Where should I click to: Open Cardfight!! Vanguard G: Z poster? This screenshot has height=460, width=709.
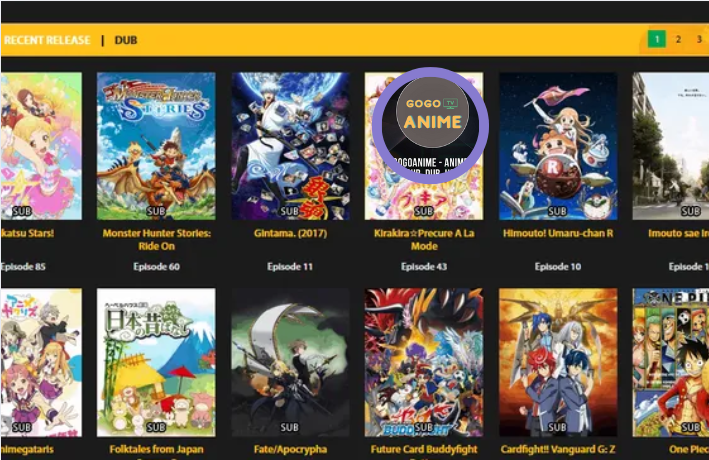coord(558,362)
